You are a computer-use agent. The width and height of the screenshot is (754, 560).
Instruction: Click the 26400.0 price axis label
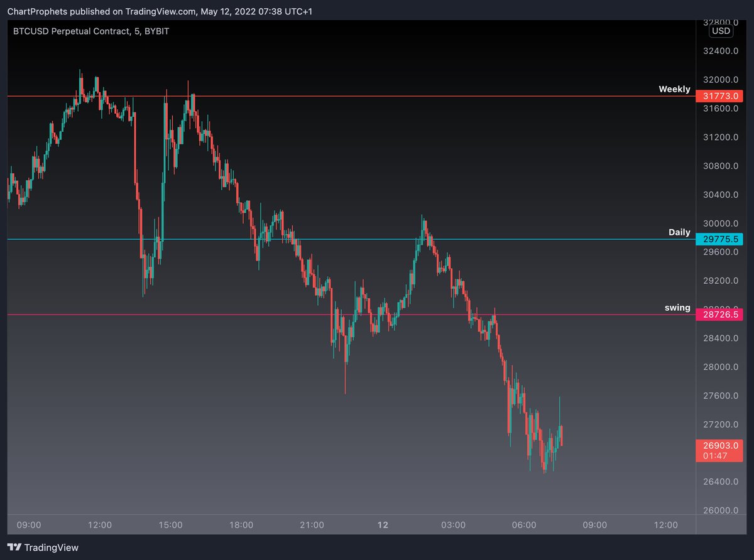pyautogui.click(x=719, y=482)
